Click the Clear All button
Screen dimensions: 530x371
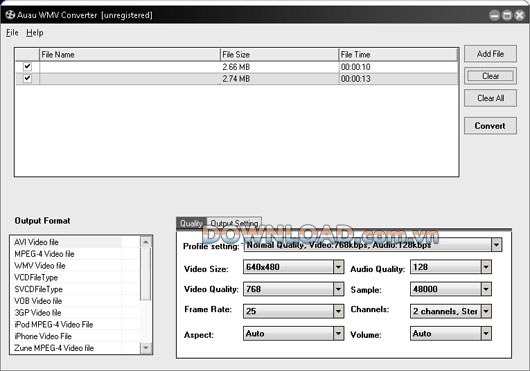[x=490, y=98]
